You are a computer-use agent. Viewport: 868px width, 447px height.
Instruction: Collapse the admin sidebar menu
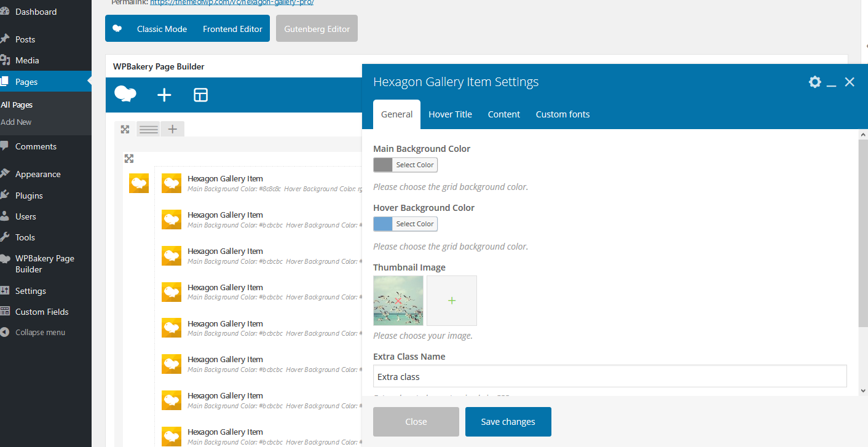(x=40, y=333)
